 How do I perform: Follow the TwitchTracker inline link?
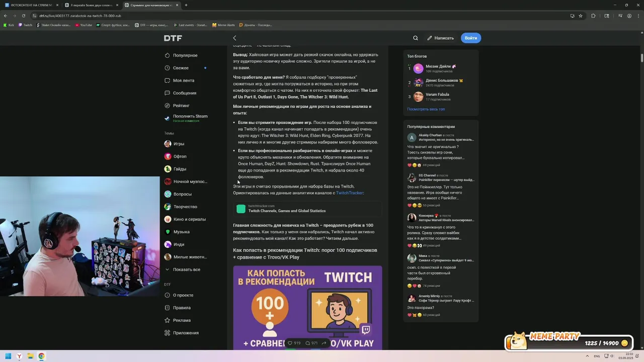[349, 193]
